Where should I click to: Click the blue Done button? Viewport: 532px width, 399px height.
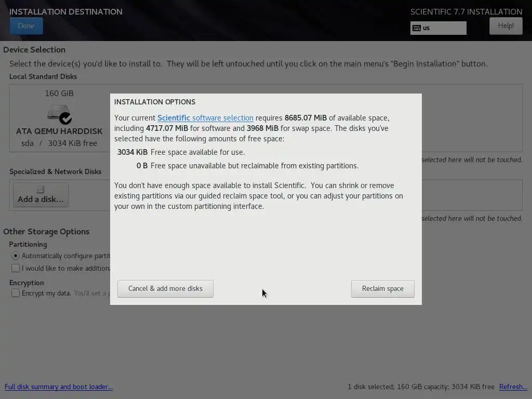[x=26, y=26]
